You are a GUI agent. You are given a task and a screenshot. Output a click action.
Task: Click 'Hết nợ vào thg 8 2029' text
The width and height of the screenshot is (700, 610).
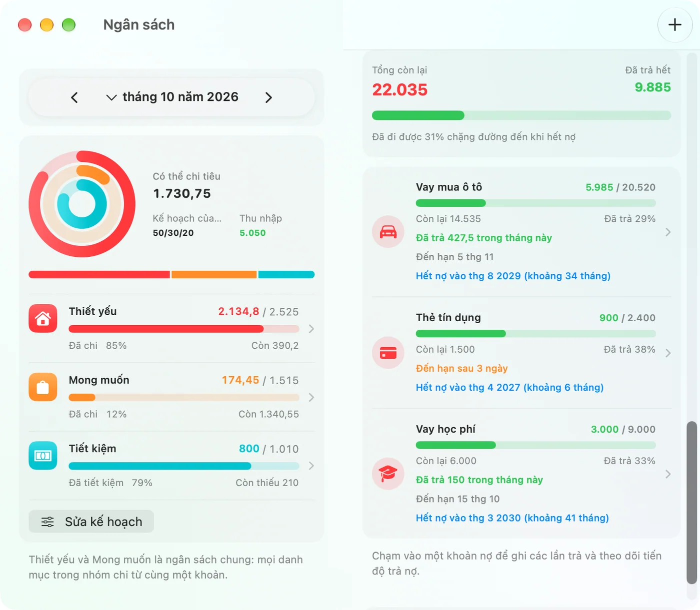[x=513, y=276]
